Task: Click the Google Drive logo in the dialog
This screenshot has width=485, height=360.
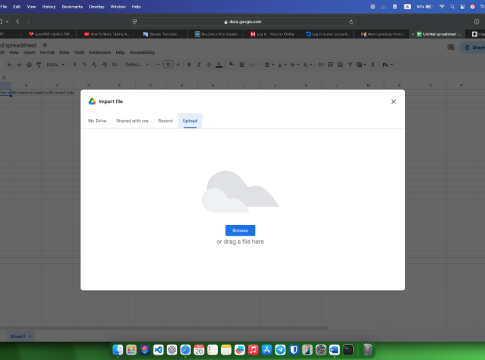Action: tap(92, 101)
